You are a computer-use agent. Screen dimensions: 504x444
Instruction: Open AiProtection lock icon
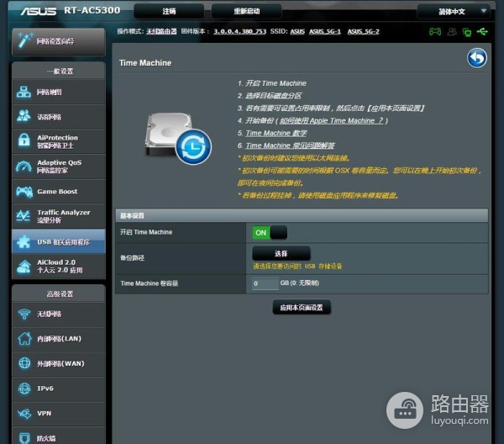point(24,140)
